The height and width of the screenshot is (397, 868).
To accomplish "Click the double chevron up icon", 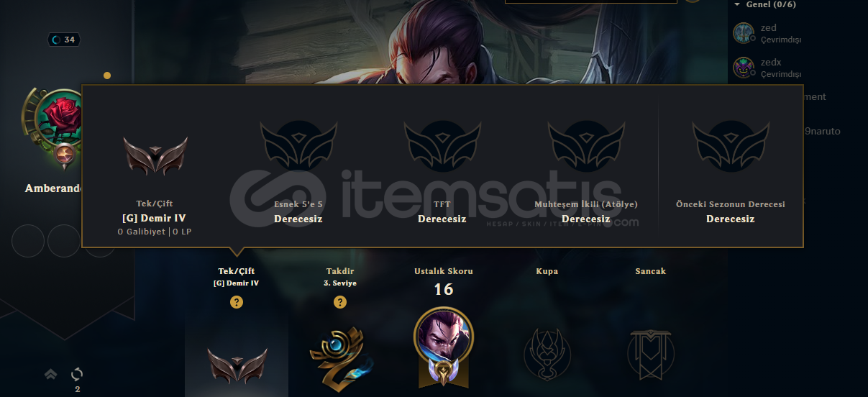I will click(50, 374).
